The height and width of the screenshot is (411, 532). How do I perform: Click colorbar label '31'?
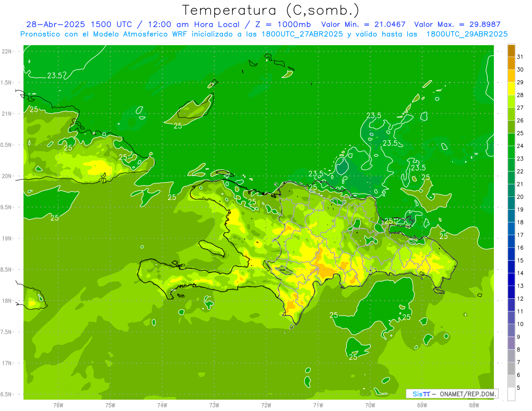(520, 57)
